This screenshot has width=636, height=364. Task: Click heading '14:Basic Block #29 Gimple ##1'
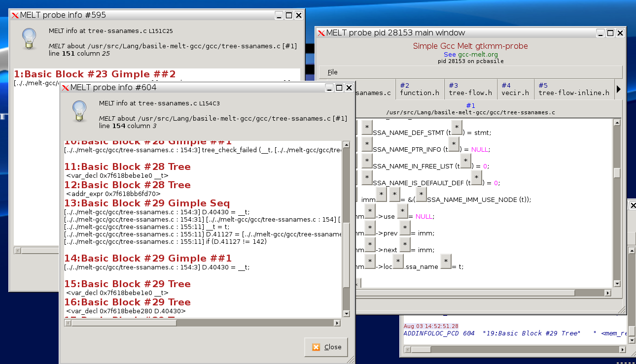[148, 259]
